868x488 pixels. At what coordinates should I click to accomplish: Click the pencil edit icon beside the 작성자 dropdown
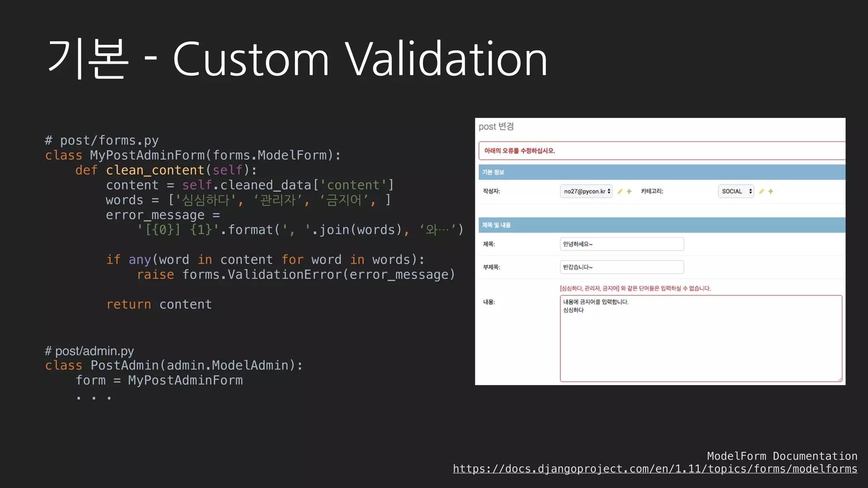[620, 191]
